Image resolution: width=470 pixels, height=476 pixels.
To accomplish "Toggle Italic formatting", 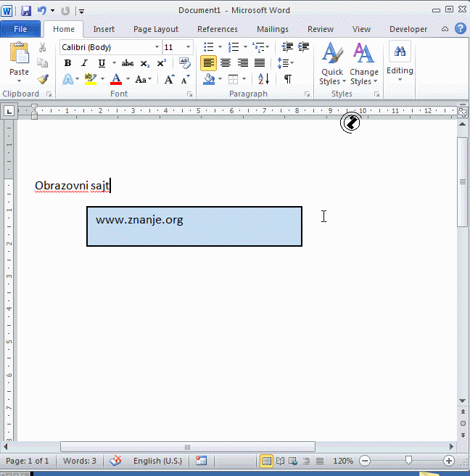I will pos(84,63).
